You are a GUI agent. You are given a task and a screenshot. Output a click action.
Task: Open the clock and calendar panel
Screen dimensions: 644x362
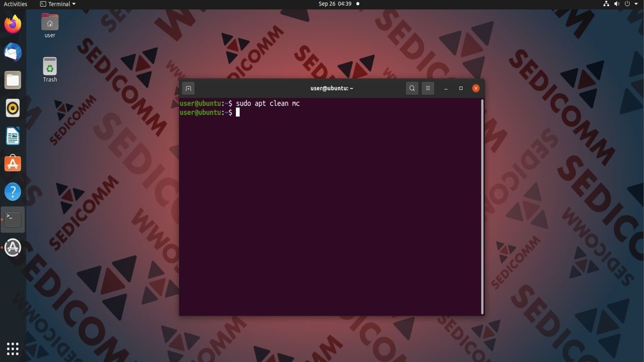[x=335, y=4]
